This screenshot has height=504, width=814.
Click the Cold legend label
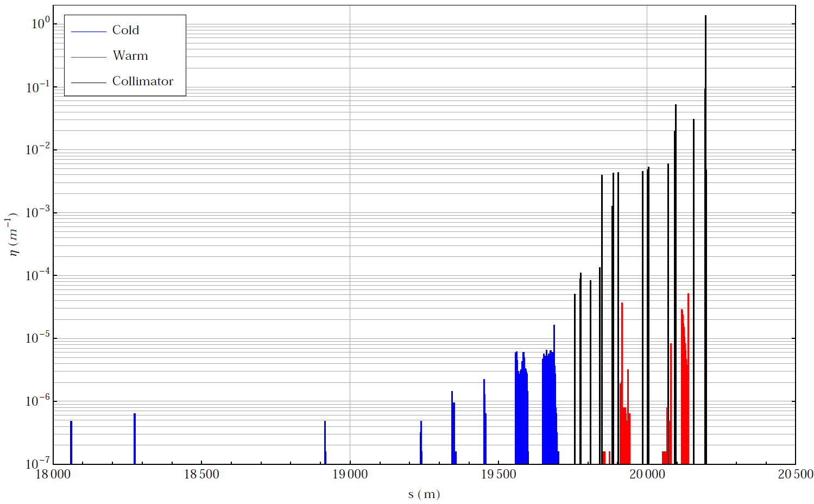pyautogui.click(x=125, y=30)
